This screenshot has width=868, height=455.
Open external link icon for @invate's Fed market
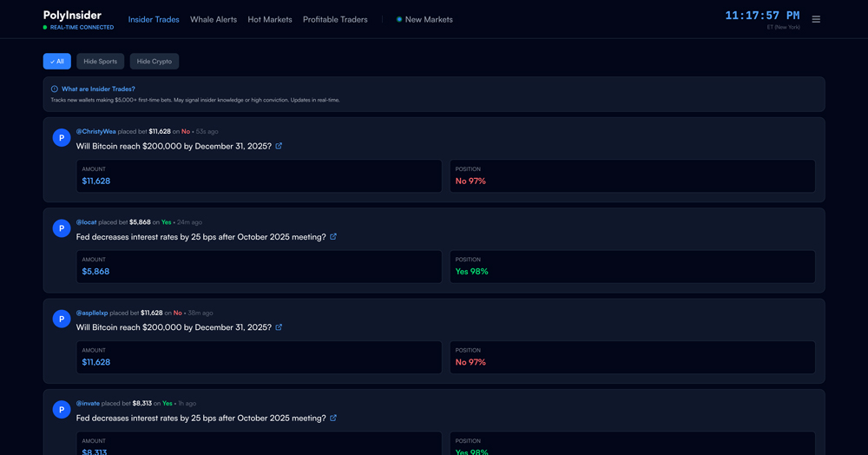tap(333, 418)
